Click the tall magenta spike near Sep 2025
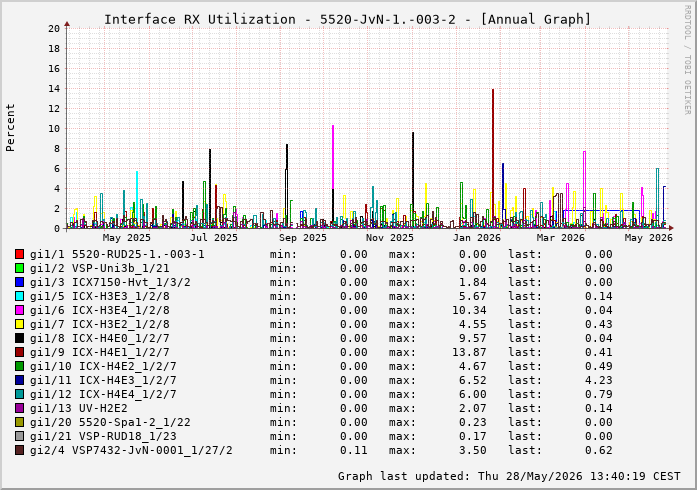The image size is (697, 490). click(333, 157)
